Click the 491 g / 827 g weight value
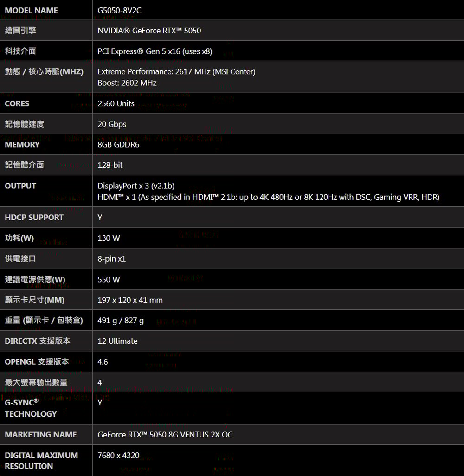The image size is (464, 476). (x=121, y=321)
